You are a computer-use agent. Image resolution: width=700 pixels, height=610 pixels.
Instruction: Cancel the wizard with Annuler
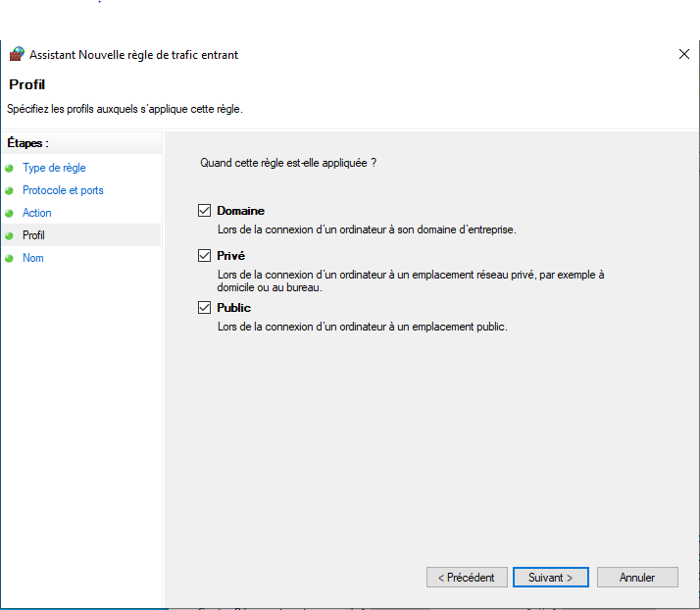click(637, 578)
